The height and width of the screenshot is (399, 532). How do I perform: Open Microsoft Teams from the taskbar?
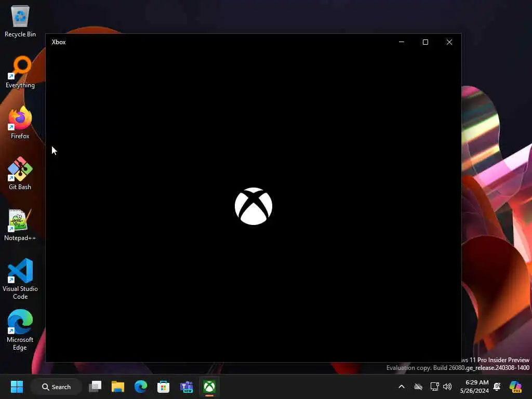click(187, 387)
